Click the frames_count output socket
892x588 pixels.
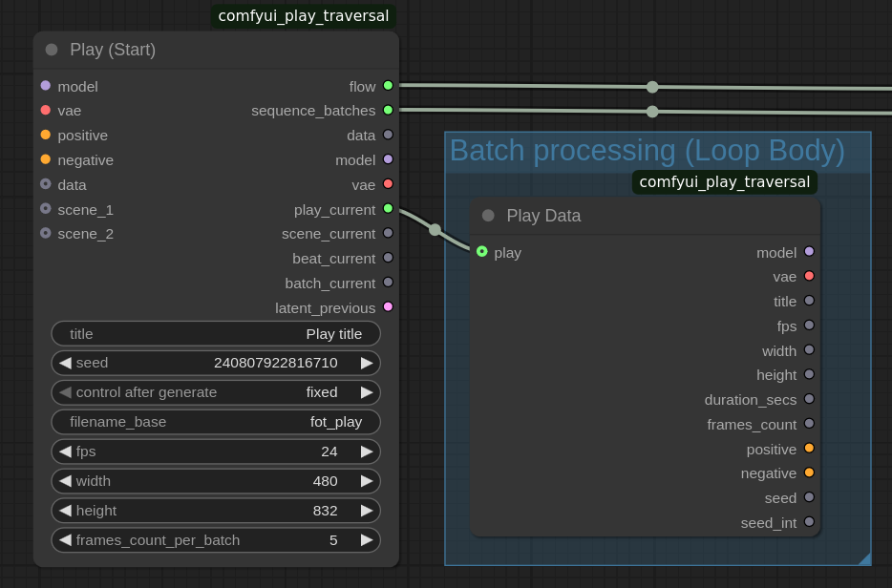pyautogui.click(x=809, y=424)
